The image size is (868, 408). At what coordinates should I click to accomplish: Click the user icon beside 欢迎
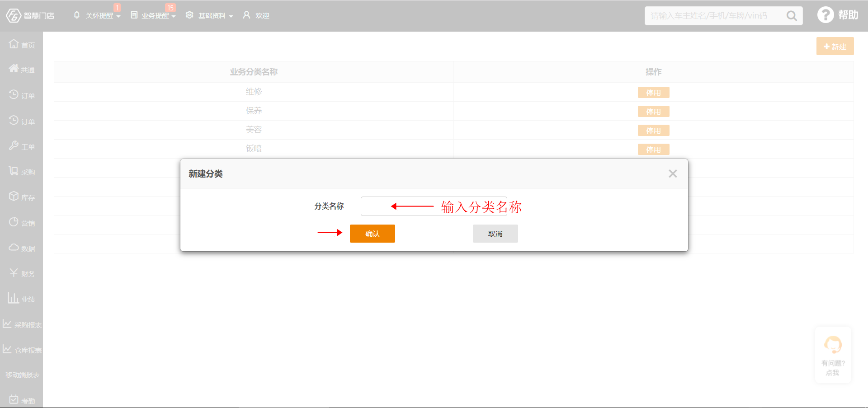click(x=246, y=15)
